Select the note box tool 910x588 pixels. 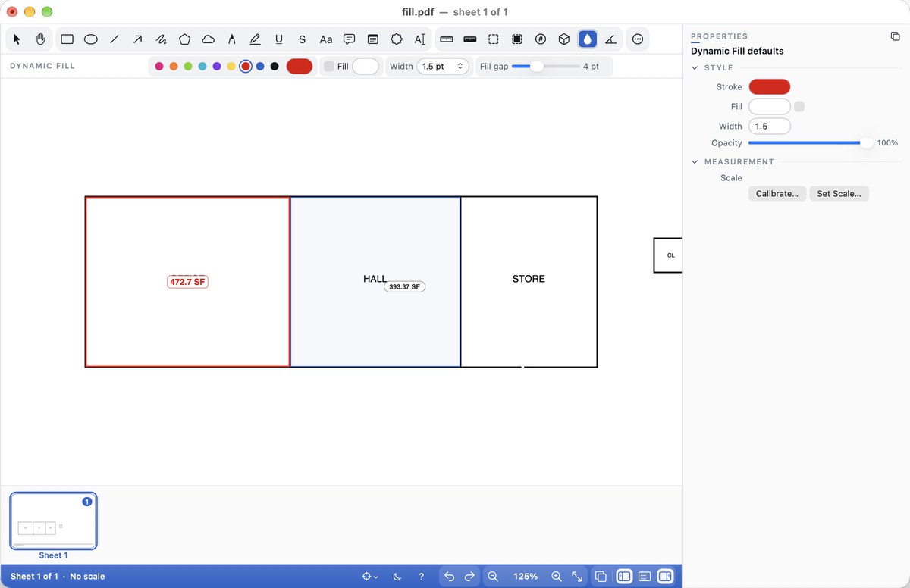(373, 39)
